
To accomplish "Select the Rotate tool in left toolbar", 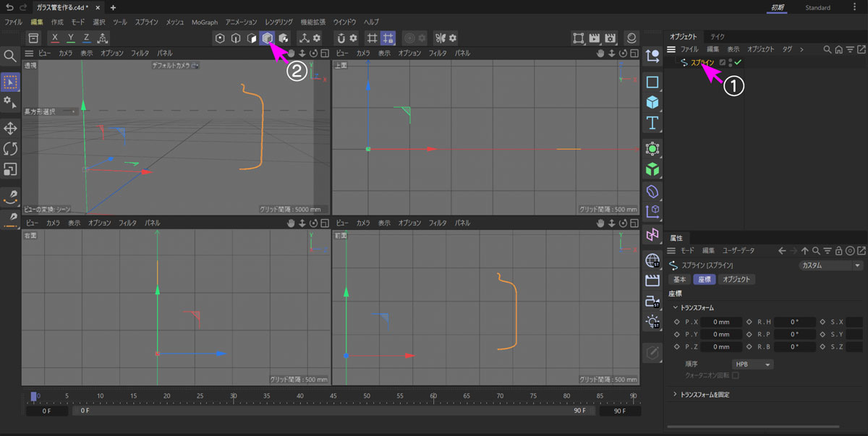I will coord(11,149).
